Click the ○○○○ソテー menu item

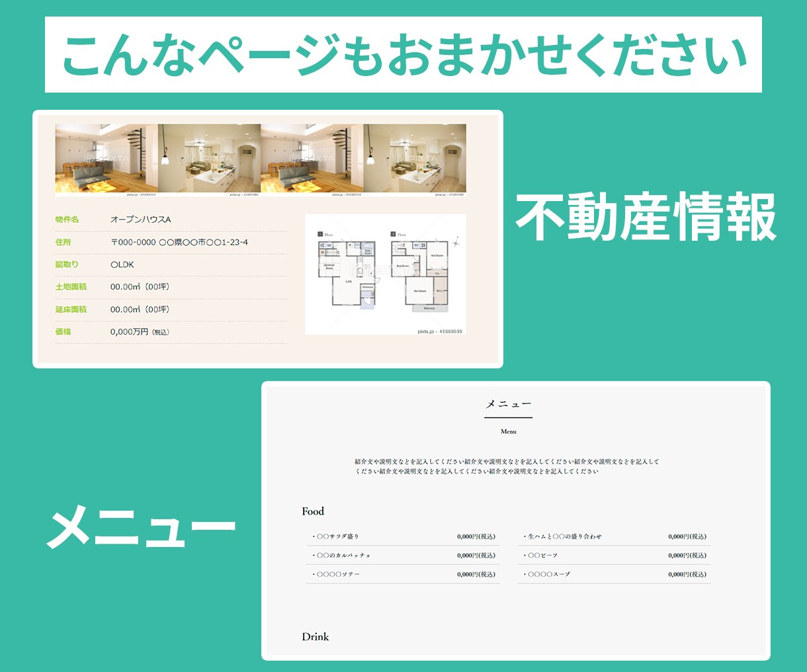336,575
